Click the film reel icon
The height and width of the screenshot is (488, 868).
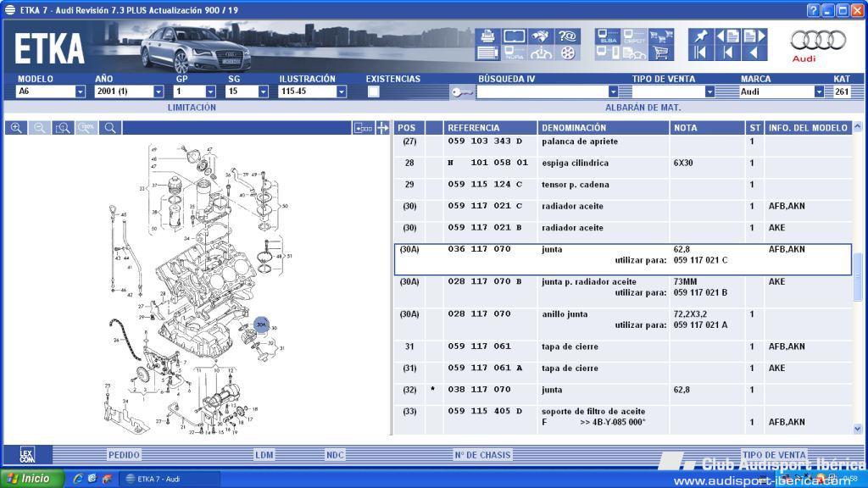pos(567,53)
